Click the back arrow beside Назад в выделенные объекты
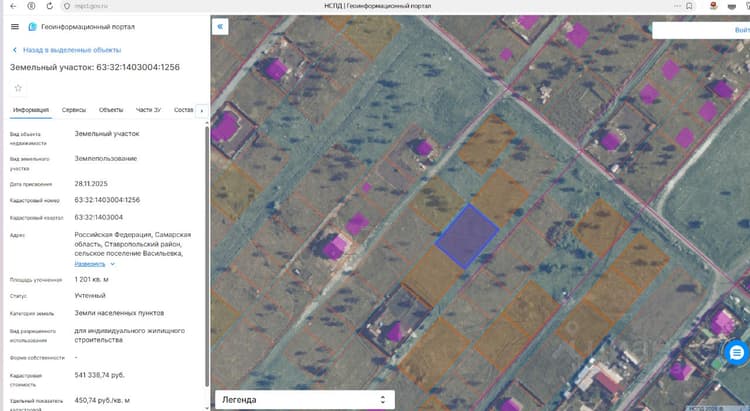The height and width of the screenshot is (411, 750). click(15, 50)
